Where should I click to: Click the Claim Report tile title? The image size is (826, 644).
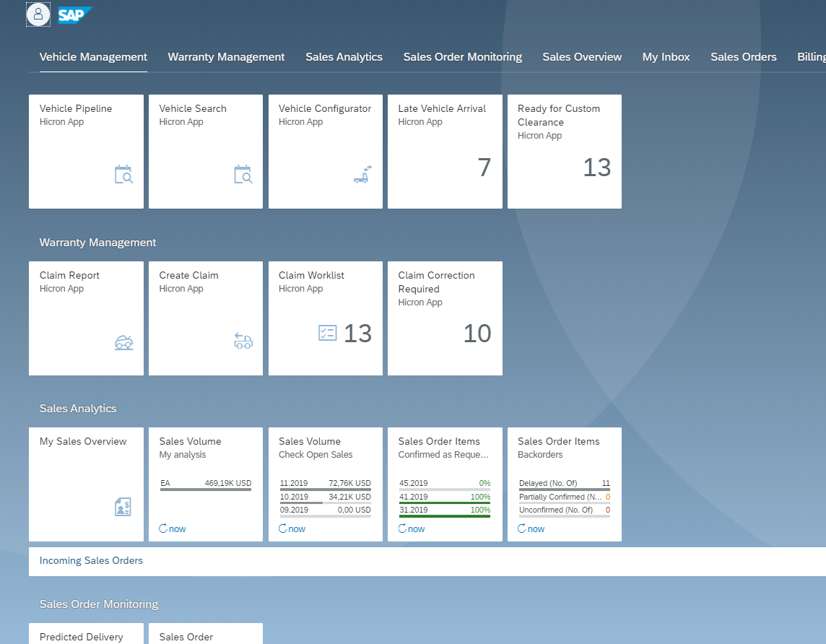[69, 275]
